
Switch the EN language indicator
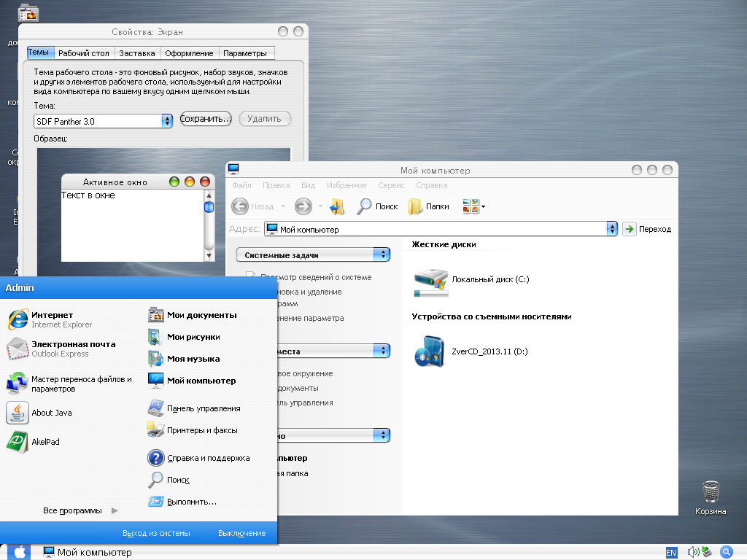(671, 553)
